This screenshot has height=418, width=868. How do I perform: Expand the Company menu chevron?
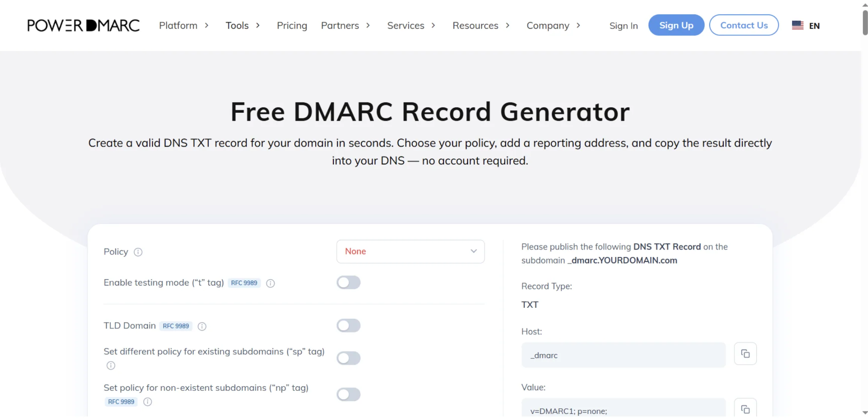578,26
